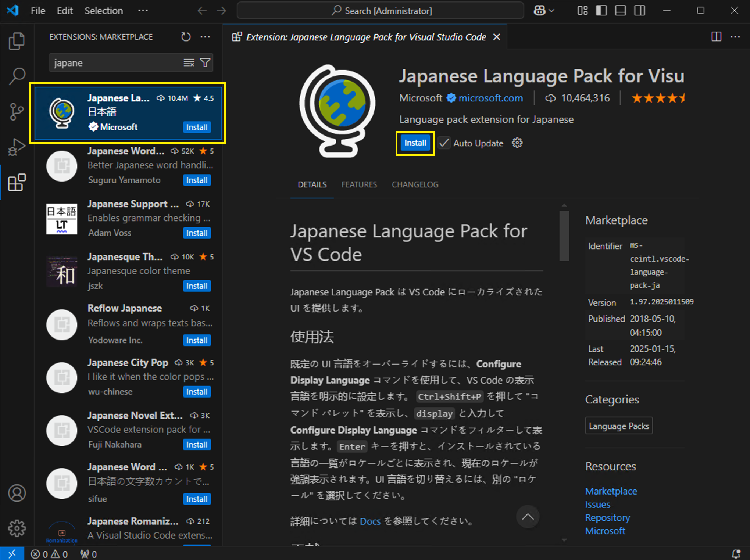Close the Japanese Language Pack extension tab
The width and height of the screenshot is (750, 560).
(497, 37)
